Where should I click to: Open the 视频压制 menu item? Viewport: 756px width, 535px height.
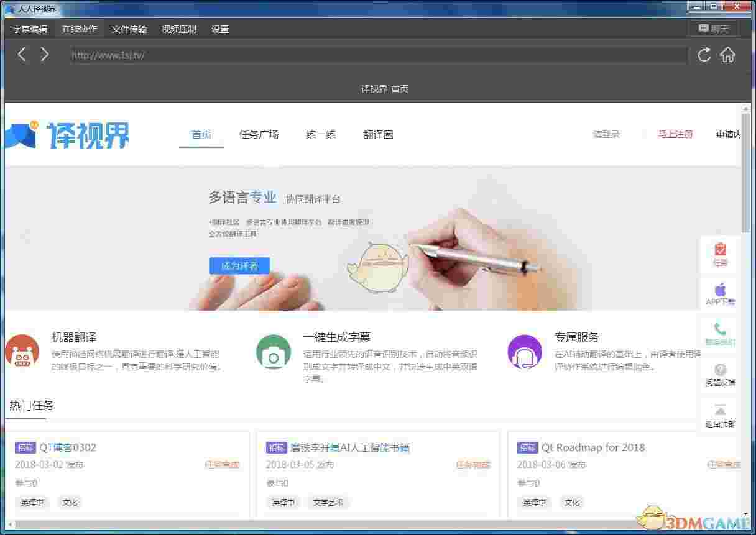pos(178,29)
